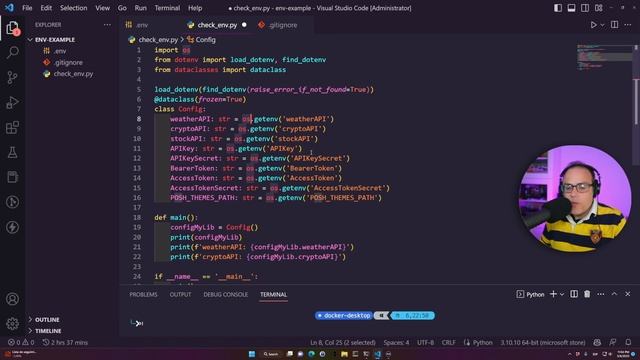Open notifications bell in status bar
This screenshot has width=640, height=360.
click(628, 342)
